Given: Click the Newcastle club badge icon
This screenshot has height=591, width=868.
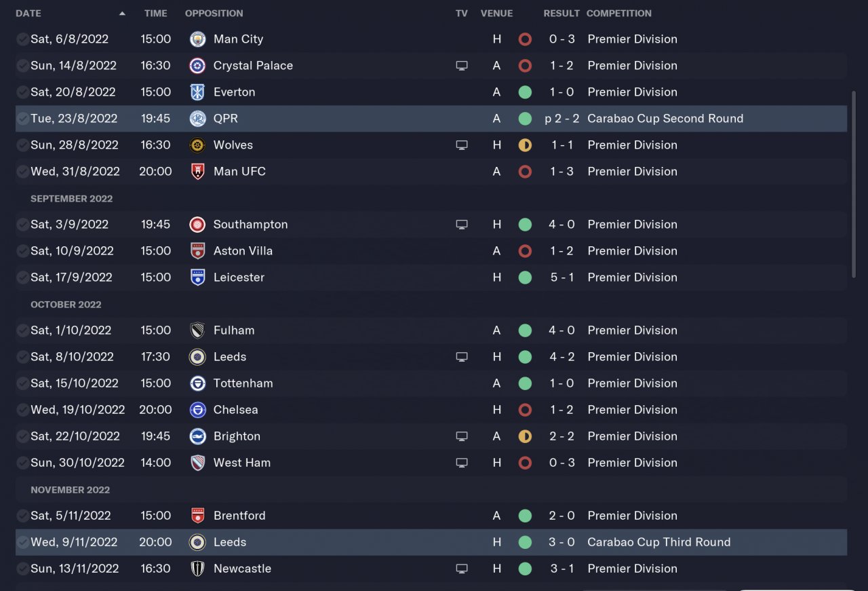Looking at the screenshot, I should (x=197, y=569).
